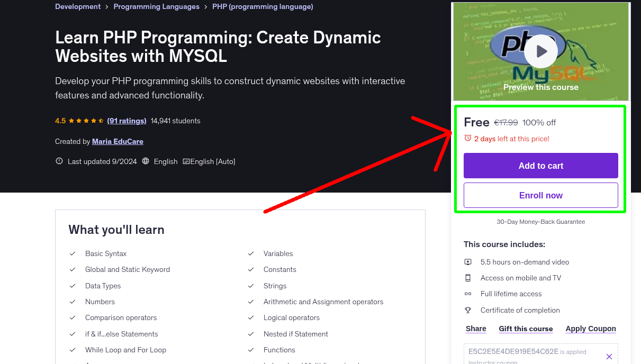Open the 91 ratings link
This screenshot has width=641, height=364.
click(127, 121)
